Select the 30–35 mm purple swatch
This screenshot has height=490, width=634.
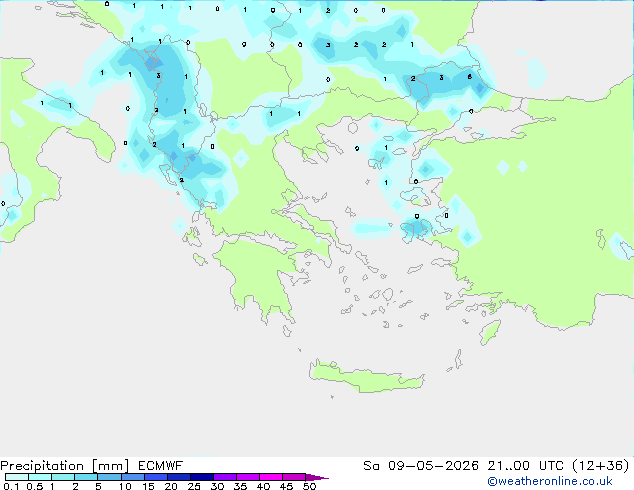(x=224, y=477)
